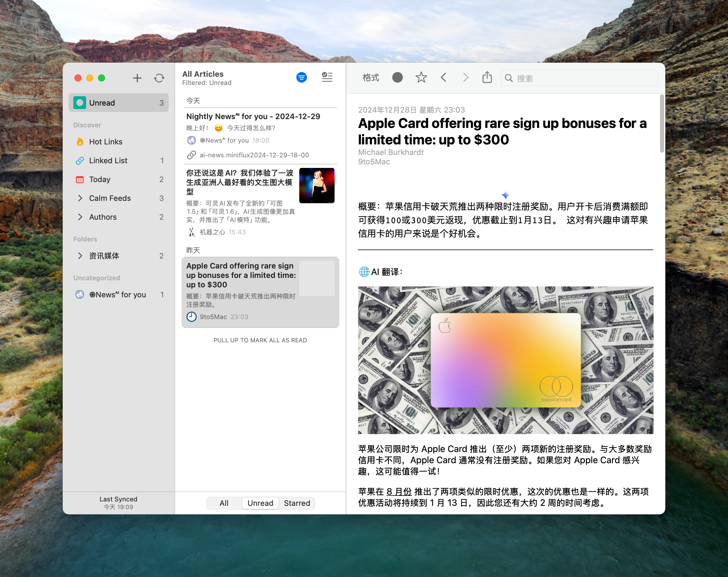Go to the previous article with left chevron
This screenshot has height=577, width=728.
tap(443, 78)
